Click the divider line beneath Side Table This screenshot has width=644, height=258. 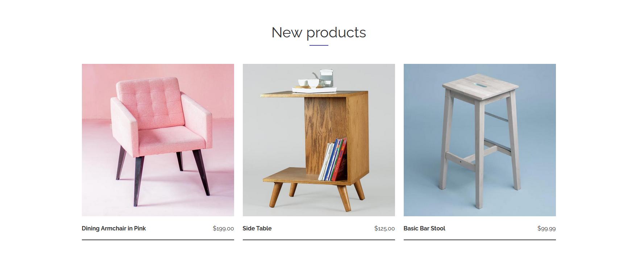tap(319, 240)
